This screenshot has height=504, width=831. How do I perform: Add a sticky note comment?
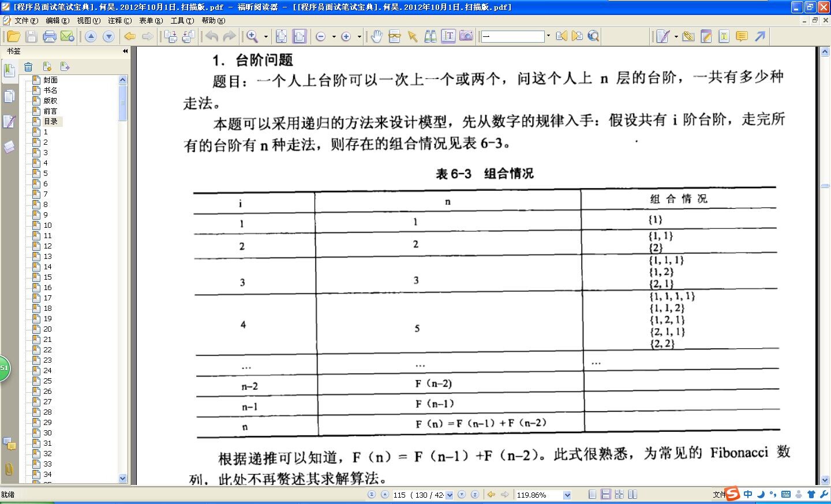point(742,36)
